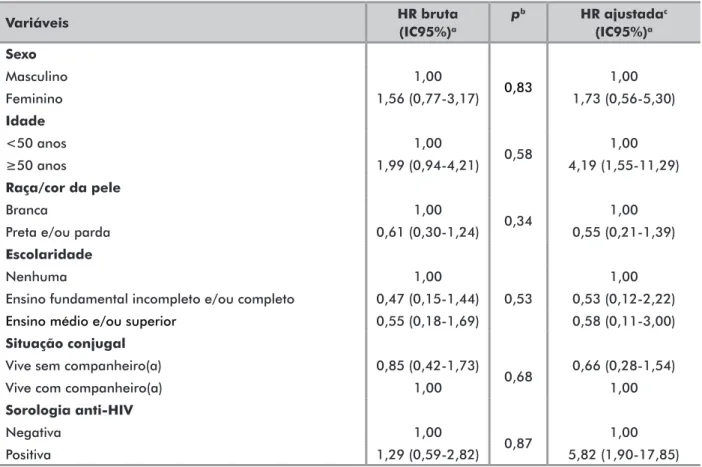Click the 0,87 p-value cell
The height and width of the screenshot is (467, 702).
518,443
